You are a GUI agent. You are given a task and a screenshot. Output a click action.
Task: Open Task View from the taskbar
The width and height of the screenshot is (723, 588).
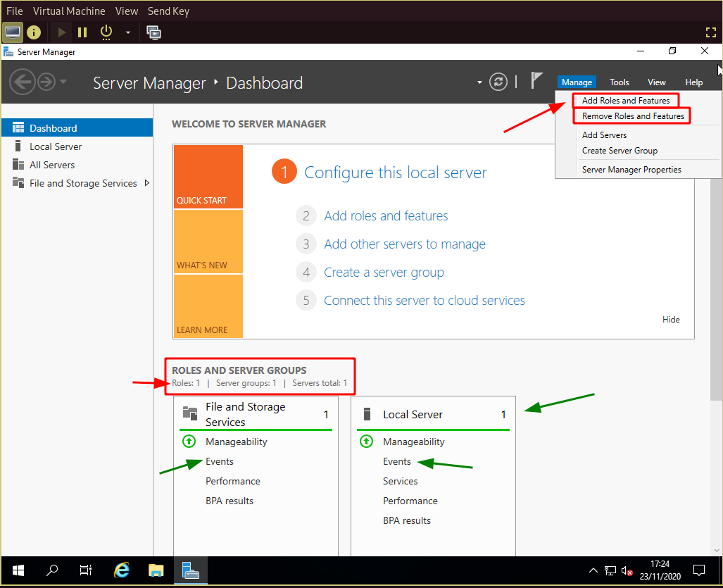(86, 570)
